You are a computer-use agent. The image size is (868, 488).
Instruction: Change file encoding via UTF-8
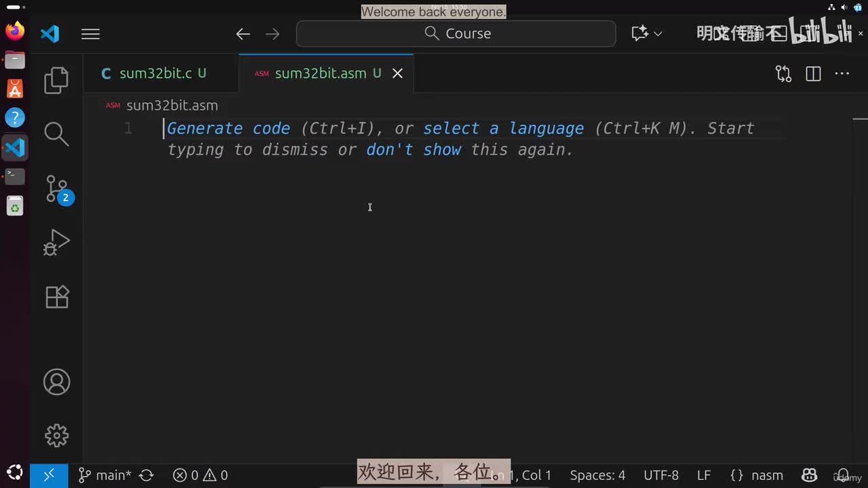[660, 476]
